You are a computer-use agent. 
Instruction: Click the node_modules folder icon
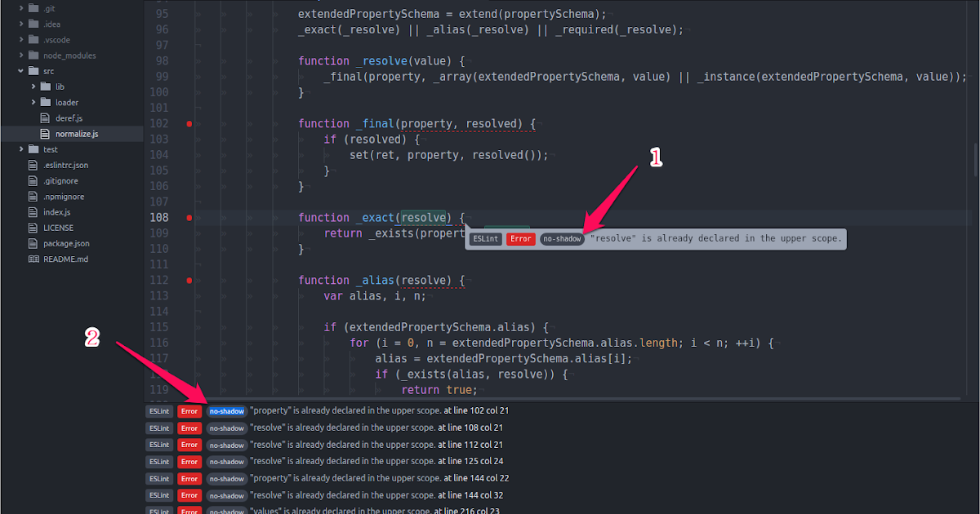click(x=33, y=55)
